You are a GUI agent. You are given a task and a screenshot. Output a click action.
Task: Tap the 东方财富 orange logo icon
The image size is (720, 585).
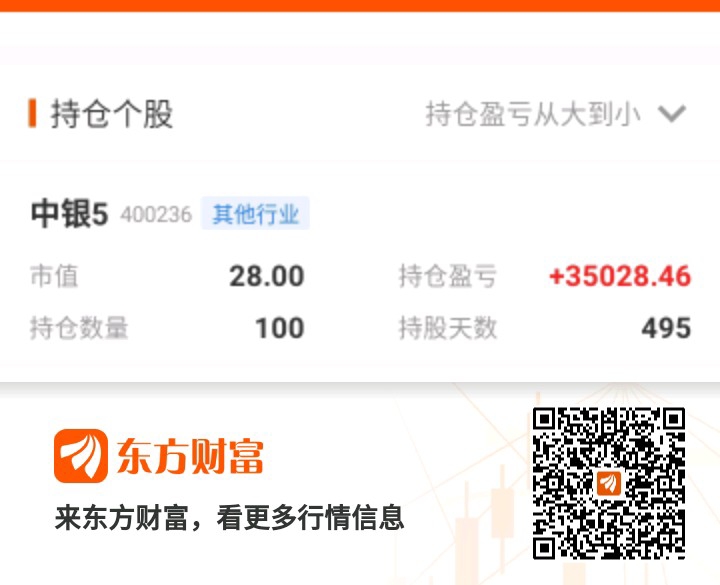point(81,456)
